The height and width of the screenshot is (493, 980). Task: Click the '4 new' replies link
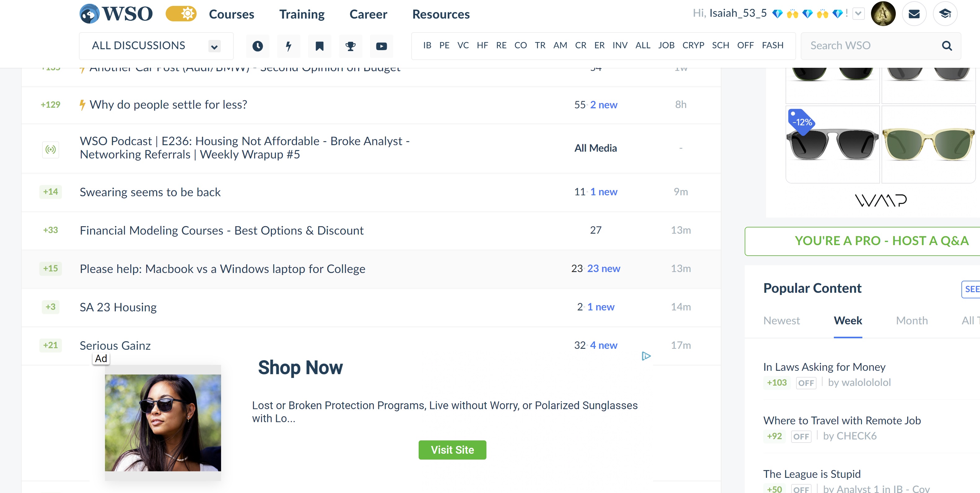pyautogui.click(x=603, y=345)
